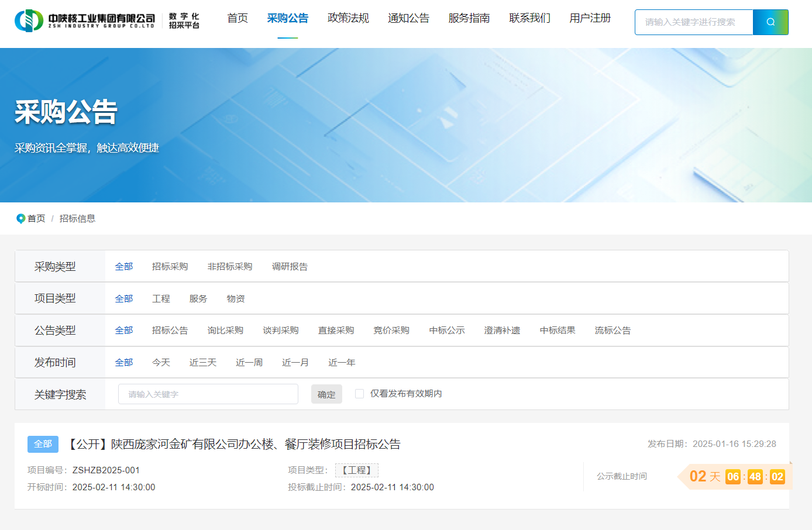Select 近一周 publish time filter
The width and height of the screenshot is (812, 530).
(x=249, y=363)
